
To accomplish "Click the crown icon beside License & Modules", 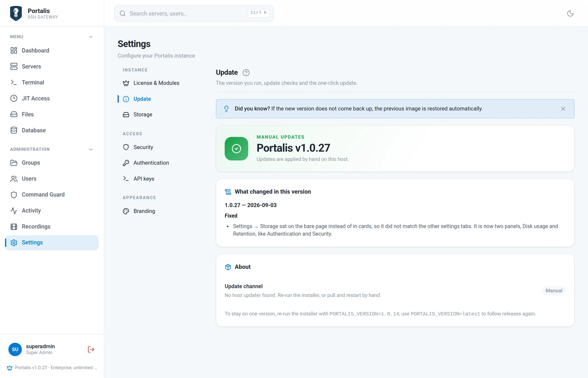I will [x=126, y=83].
